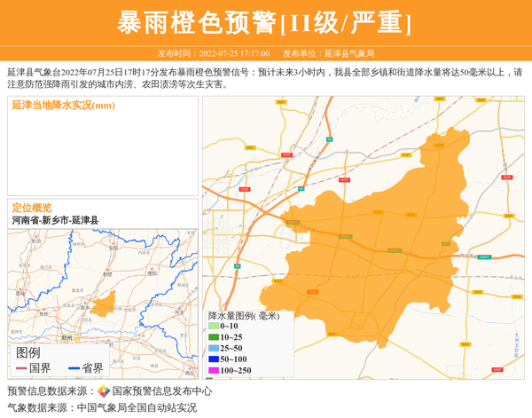Open the 延津当地降水实况(mm) panel heading
This screenshot has height=418, width=532.
pos(63,106)
